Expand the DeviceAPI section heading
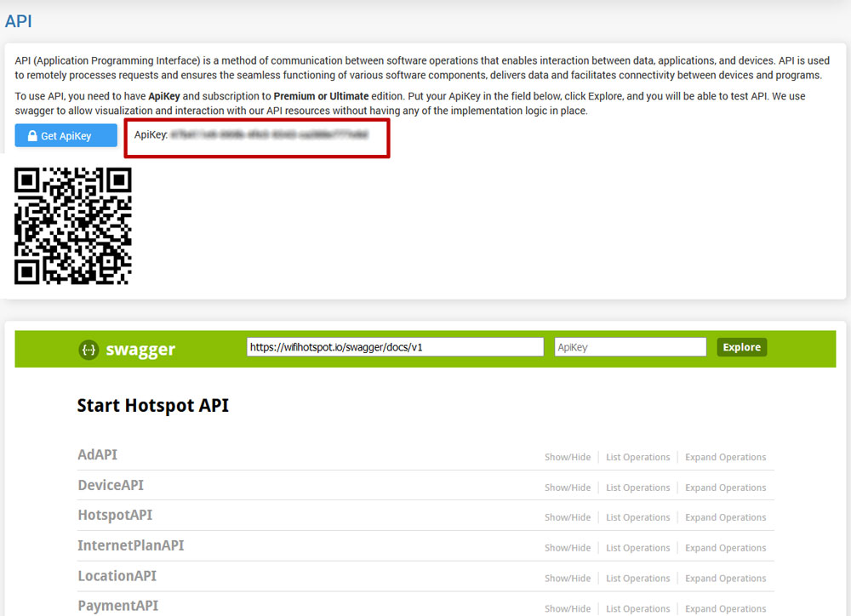 pyautogui.click(x=111, y=485)
